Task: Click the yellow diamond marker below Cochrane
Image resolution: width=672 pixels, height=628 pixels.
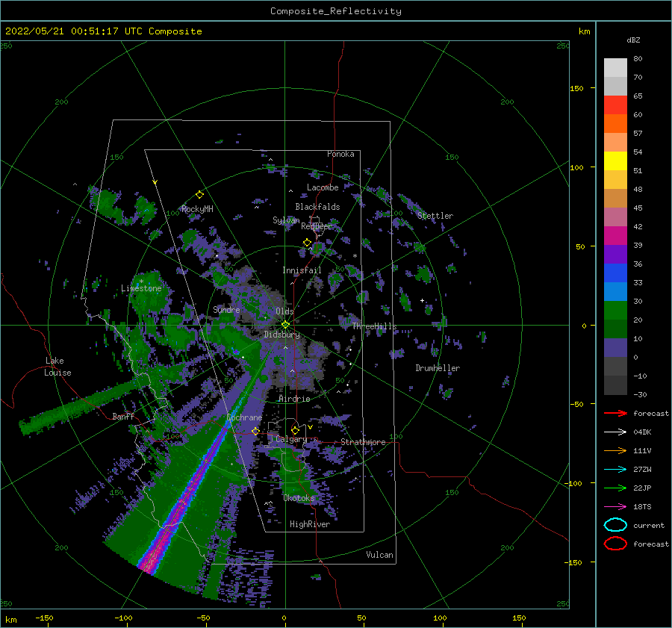Action: click(255, 431)
